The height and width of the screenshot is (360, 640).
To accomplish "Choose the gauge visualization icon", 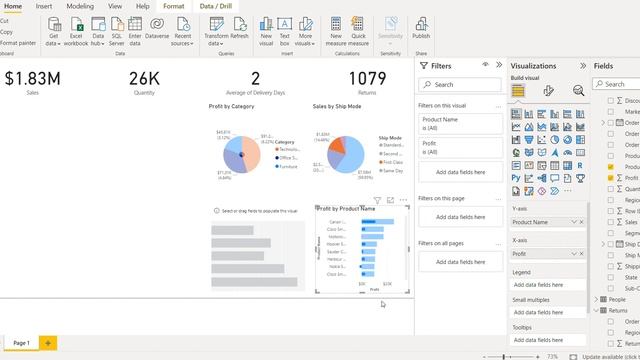I will (x=567, y=153).
